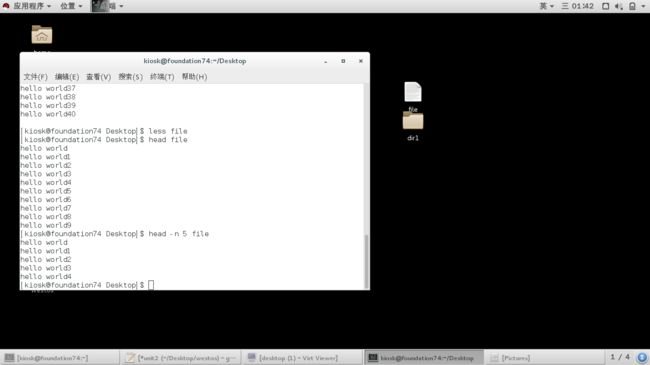Open the home folder desktop icon
The width and height of the screenshot is (650, 365).
tap(42, 35)
